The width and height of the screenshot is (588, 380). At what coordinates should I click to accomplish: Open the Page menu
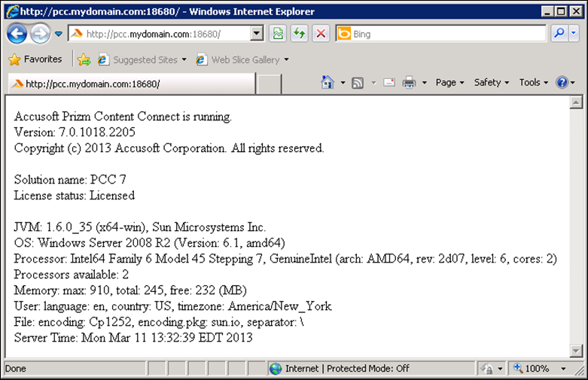coord(449,83)
